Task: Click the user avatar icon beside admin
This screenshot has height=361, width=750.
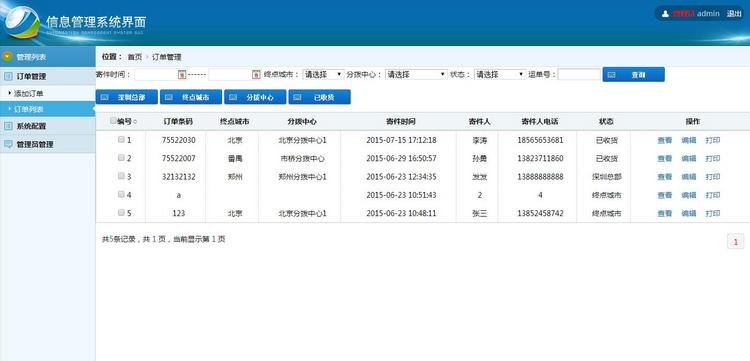Action: 665,14
